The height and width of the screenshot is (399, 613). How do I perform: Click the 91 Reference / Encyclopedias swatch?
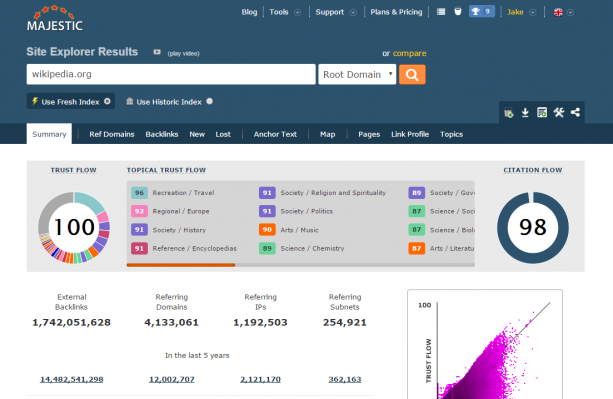point(139,249)
